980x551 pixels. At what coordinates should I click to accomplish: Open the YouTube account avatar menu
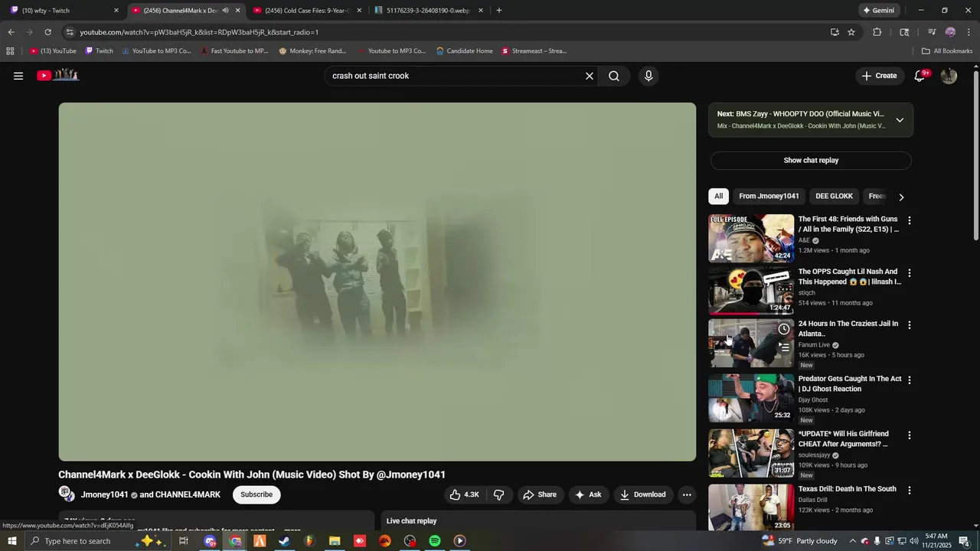click(949, 76)
